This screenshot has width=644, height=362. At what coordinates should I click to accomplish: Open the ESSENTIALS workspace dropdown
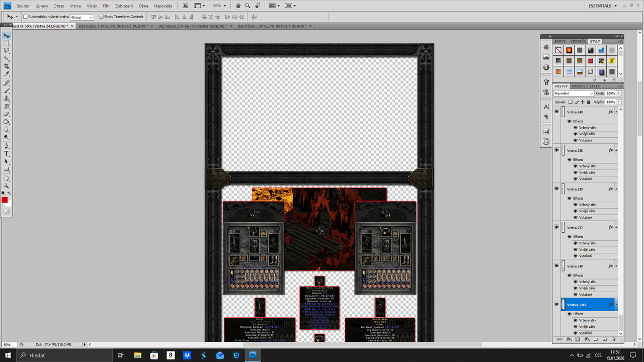coord(603,6)
